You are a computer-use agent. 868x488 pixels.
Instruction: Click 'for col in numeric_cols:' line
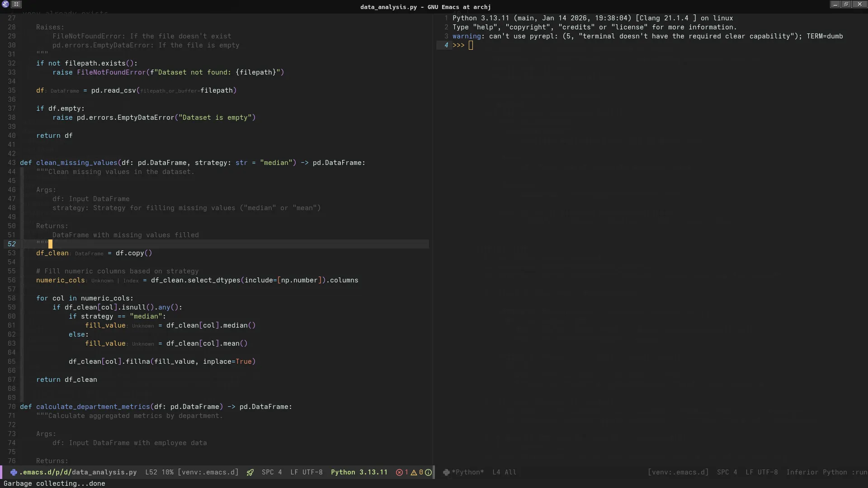85,298
